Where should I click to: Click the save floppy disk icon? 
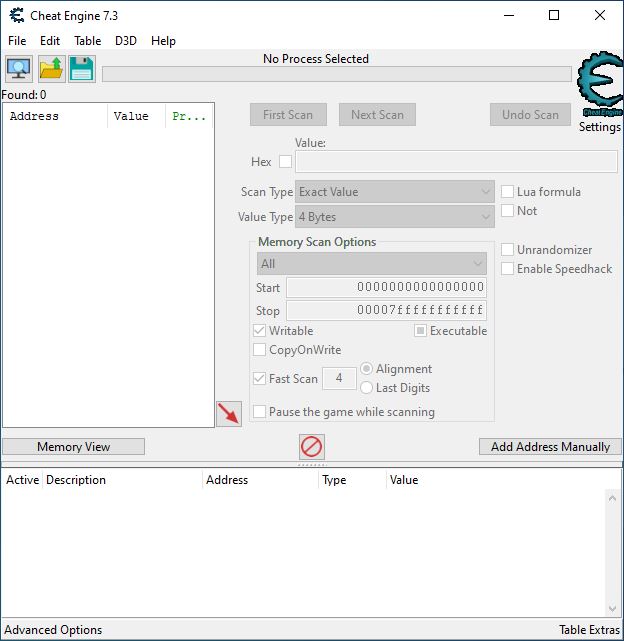(82, 69)
